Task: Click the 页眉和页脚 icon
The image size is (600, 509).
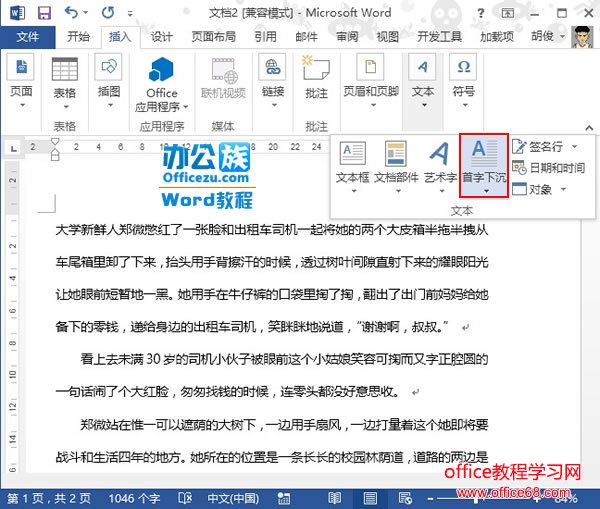Action: [370, 67]
